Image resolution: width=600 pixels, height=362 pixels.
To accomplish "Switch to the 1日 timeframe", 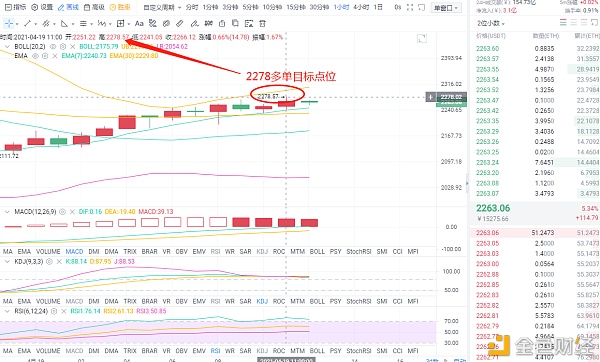I will [x=378, y=7].
